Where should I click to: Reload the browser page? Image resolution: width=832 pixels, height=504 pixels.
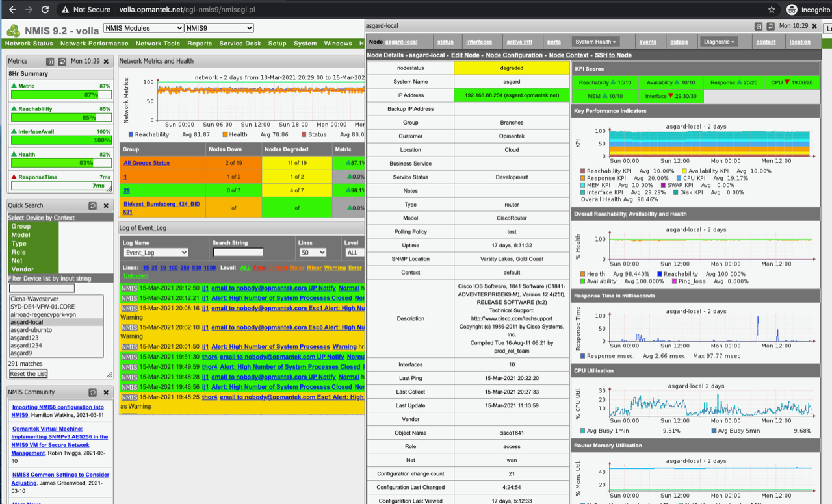pyautogui.click(x=45, y=10)
